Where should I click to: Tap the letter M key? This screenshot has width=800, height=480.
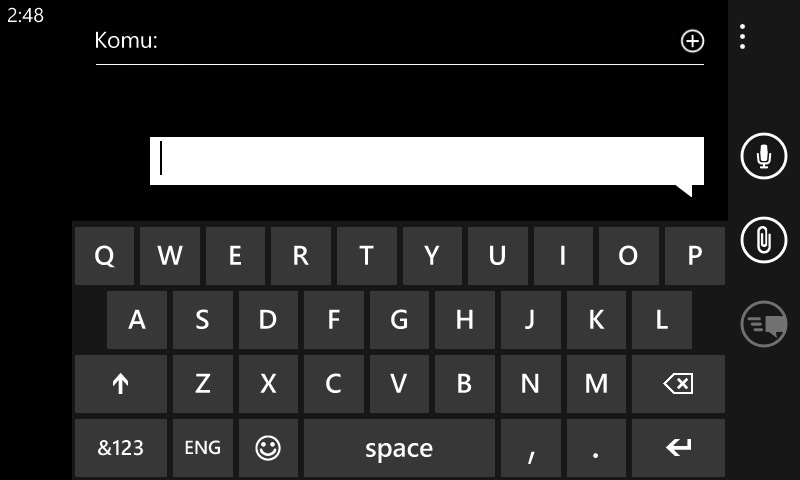596,384
